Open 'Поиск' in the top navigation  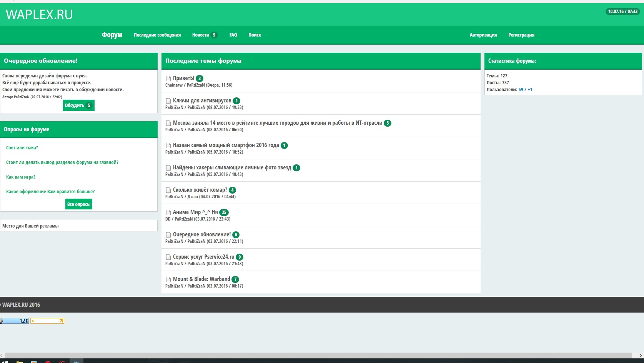click(x=255, y=35)
